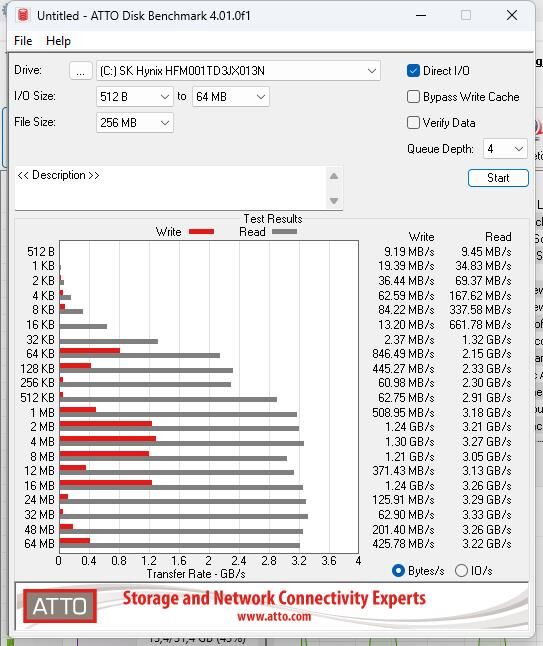
Task: Click the Read column header
Action: tap(498, 237)
